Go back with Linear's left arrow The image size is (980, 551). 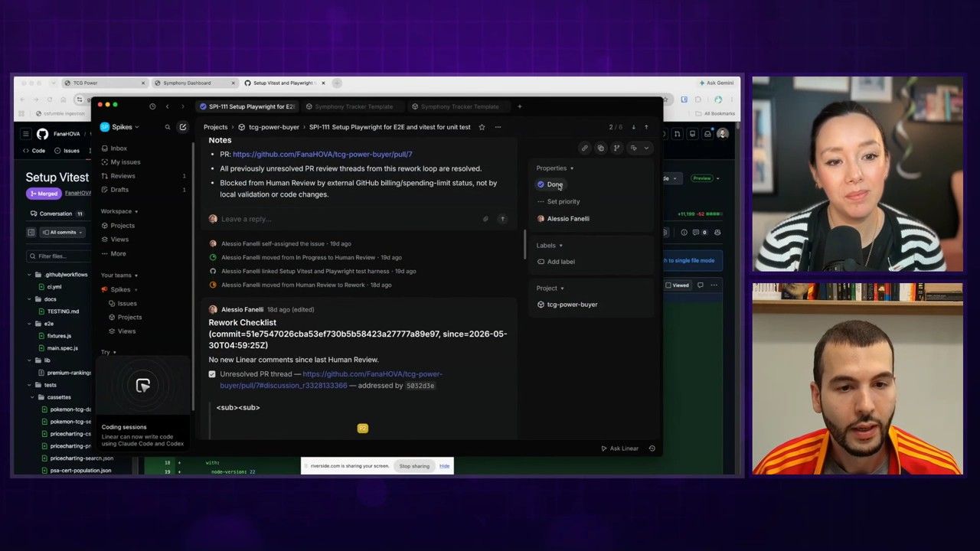pyautogui.click(x=167, y=106)
